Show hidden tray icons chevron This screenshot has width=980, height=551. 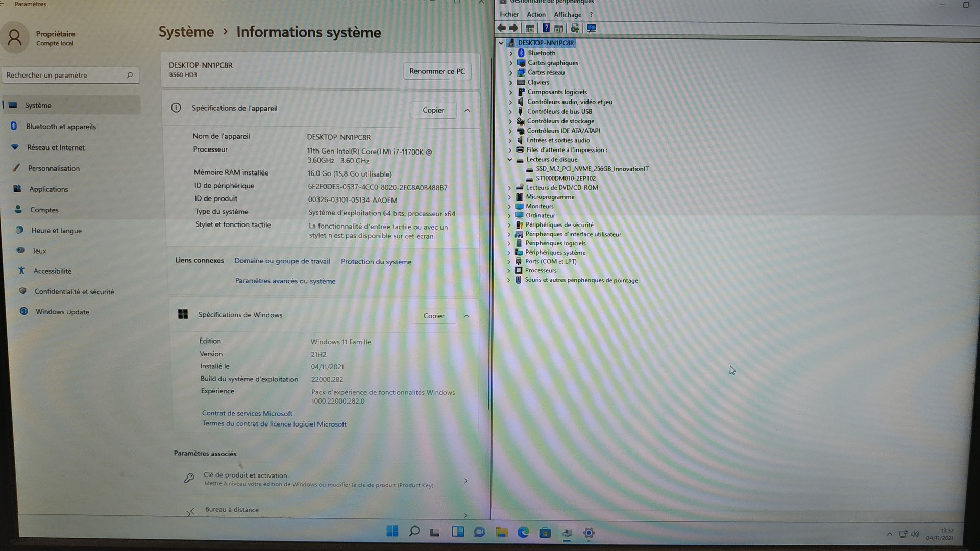tap(889, 534)
